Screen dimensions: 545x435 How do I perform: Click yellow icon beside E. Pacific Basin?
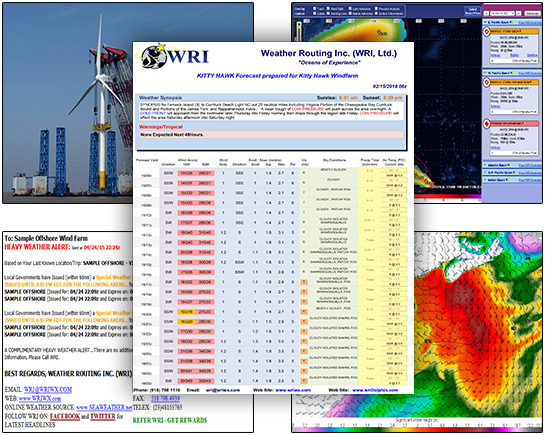511,22
